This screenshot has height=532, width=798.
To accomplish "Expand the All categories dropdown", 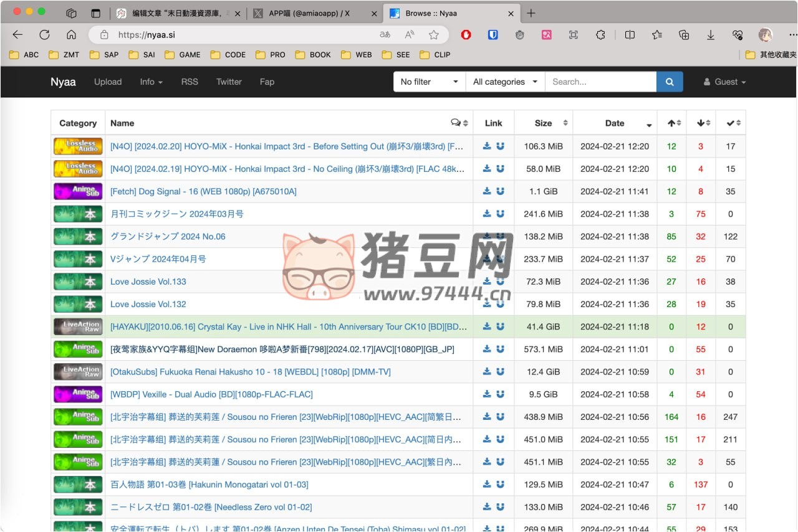I will point(505,82).
